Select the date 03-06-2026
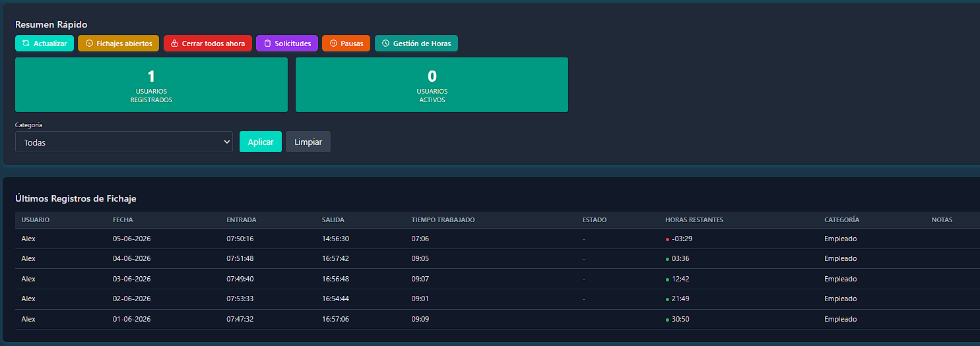This screenshot has width=980, height=346. pos(132,279)
